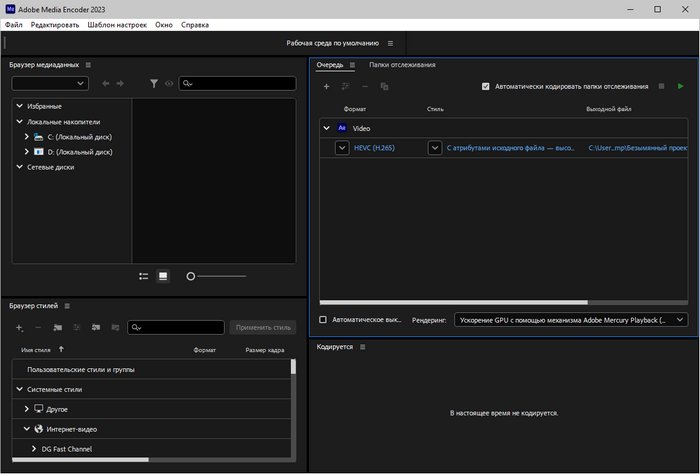Go forward in Media Browser
The height and width of the screenshot is (474, 700).
120,83
